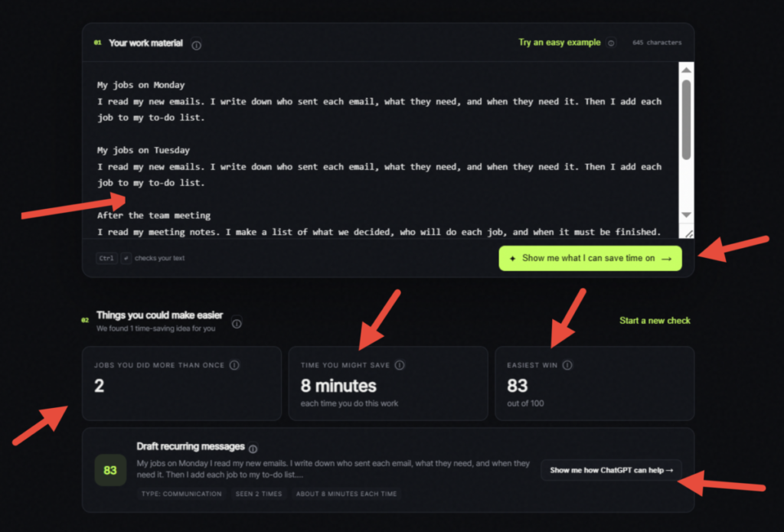Click Show me how ChatGPT can help button
Screen dimensions: 784x532
(x=611, y=470)
